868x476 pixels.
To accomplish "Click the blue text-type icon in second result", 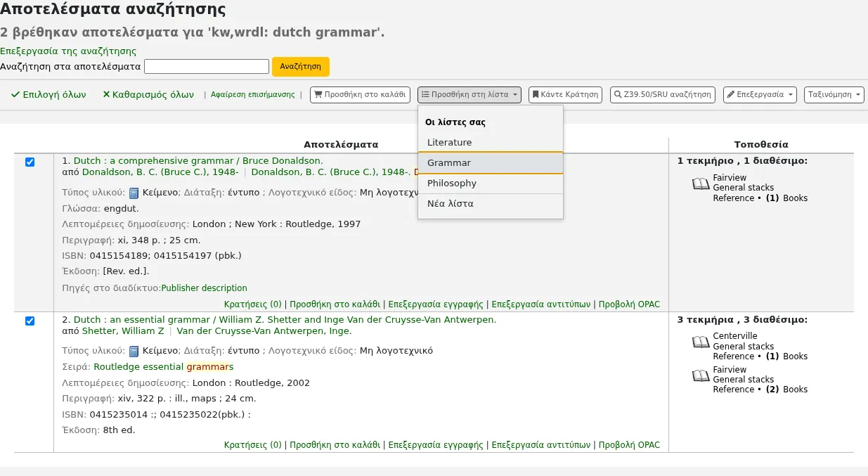I will [134, 351].
